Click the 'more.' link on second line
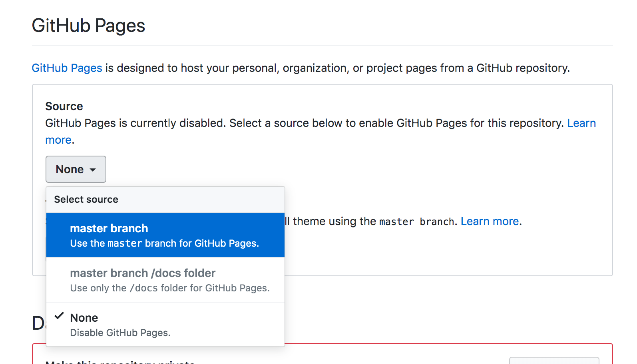 58,140
